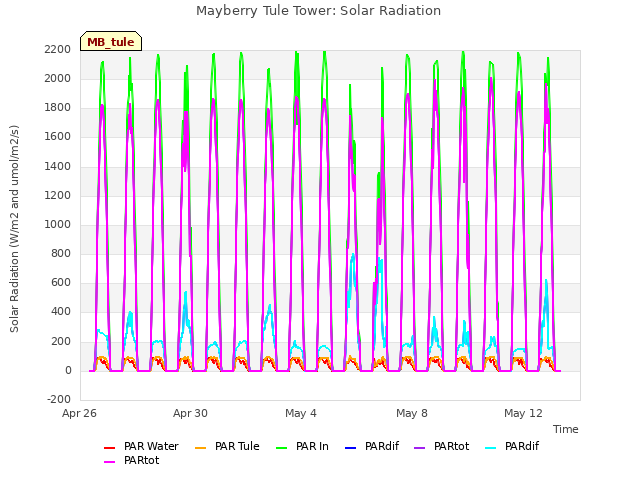The height and width of the screenshot is (480, 640).
Task: Click the May 12 x-axis tick label
Action: point(523,413)
